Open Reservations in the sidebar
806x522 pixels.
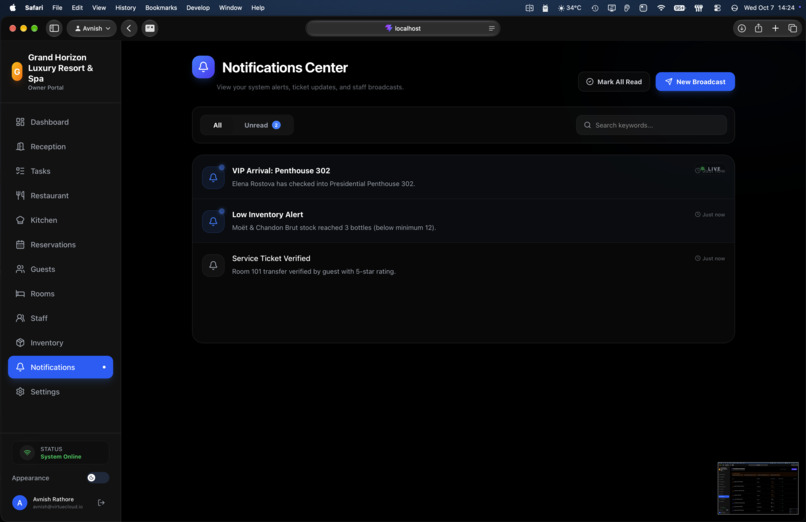[x=61, y=245]
